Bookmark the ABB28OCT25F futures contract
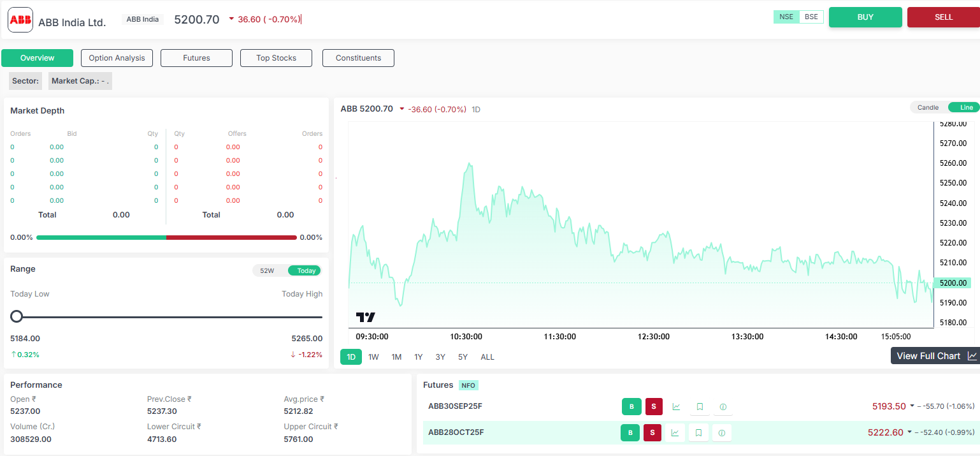Viewport: 980px width, 456px height. coord(698,433)
